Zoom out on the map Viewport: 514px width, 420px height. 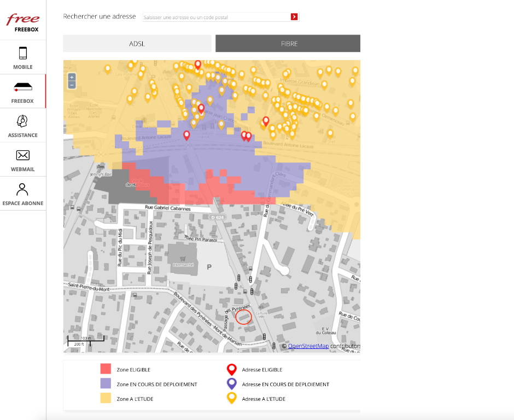point(72,85)
